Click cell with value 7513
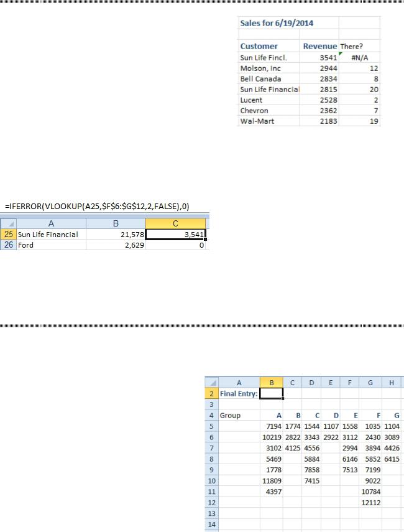Screen dimensions: 404x532 click(x=349, y=470)
